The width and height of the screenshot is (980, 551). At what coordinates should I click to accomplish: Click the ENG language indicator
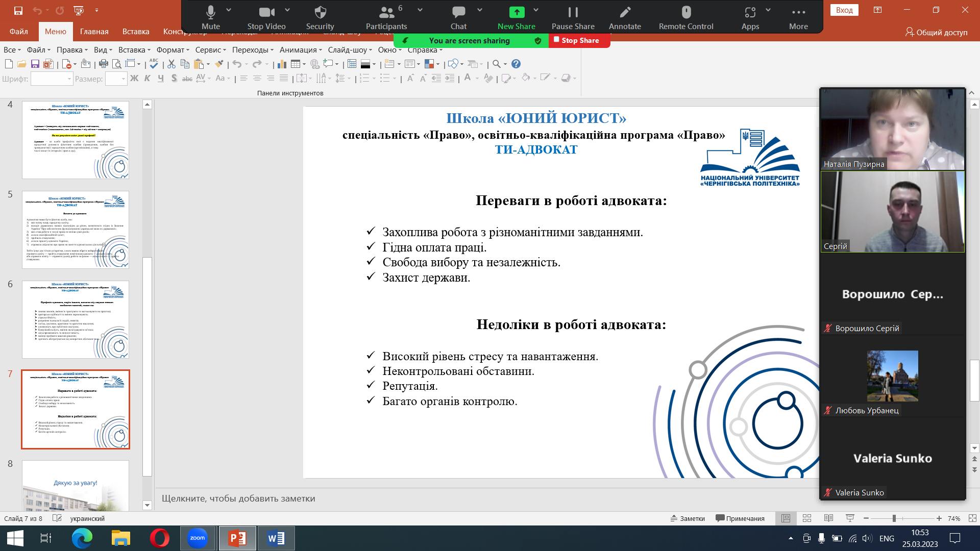pos(887,538)
